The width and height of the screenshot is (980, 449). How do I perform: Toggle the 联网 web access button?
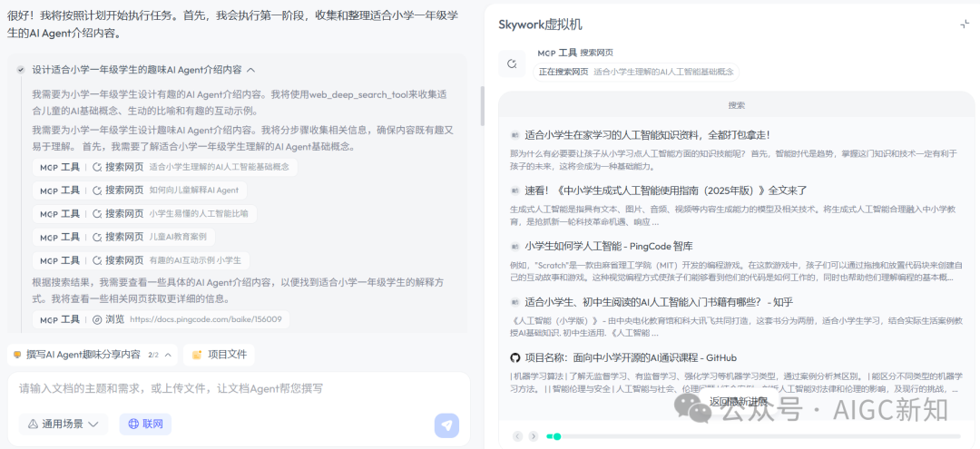point(145,424)
